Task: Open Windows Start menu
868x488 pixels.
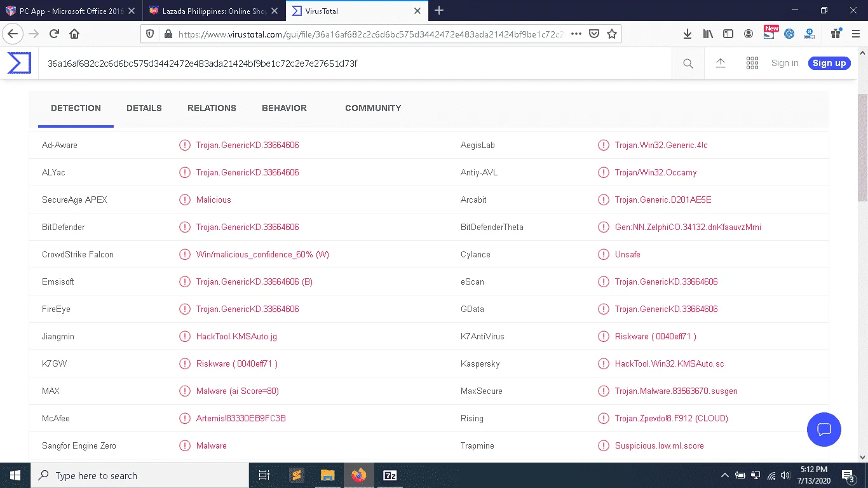Action: pyautogui.click(x=15, y=475)
